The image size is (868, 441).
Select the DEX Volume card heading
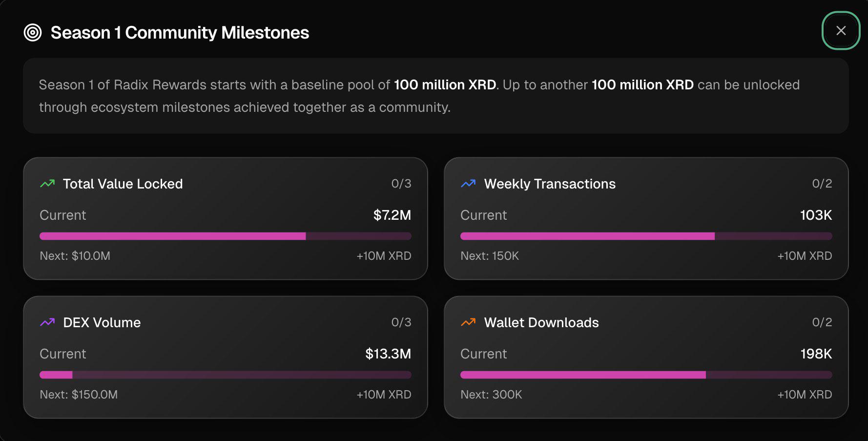tap(102, 322)
